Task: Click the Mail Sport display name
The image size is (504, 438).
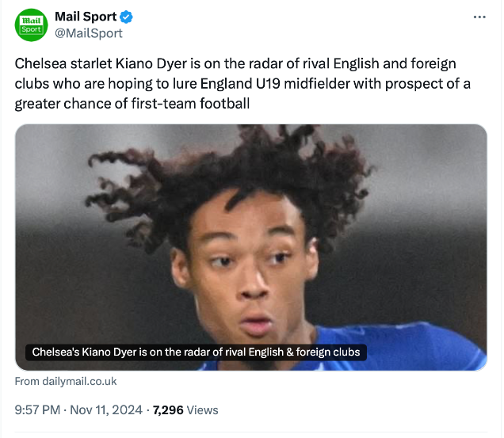Action: pyautogui.click(x=86, y=17)
